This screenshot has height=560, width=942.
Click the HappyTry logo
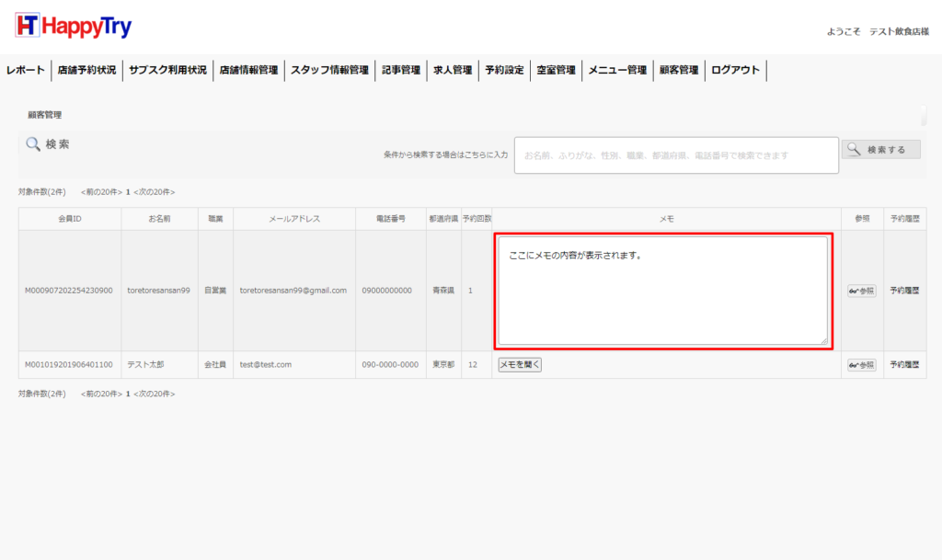coord(74,27)
